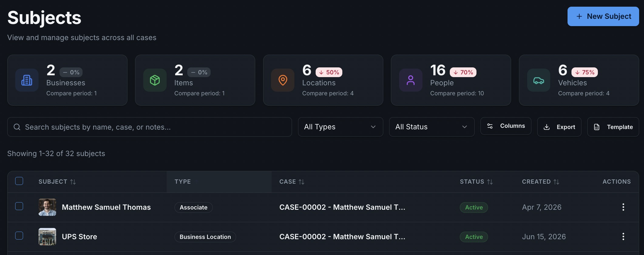Screen dimensions: 644x255
Task: Click the 0% badge on Items card
Action: click(199, 72)
